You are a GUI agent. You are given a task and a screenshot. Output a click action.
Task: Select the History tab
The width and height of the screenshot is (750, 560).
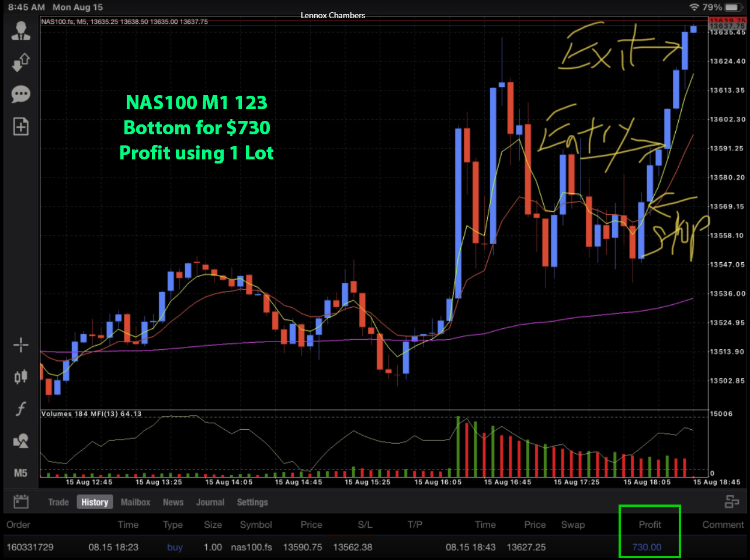(x=95, y=502)
